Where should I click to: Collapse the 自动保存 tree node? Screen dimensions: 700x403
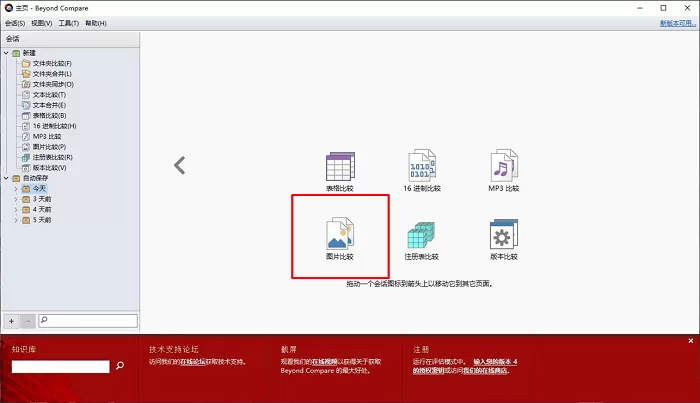click(x=6, y=178)
